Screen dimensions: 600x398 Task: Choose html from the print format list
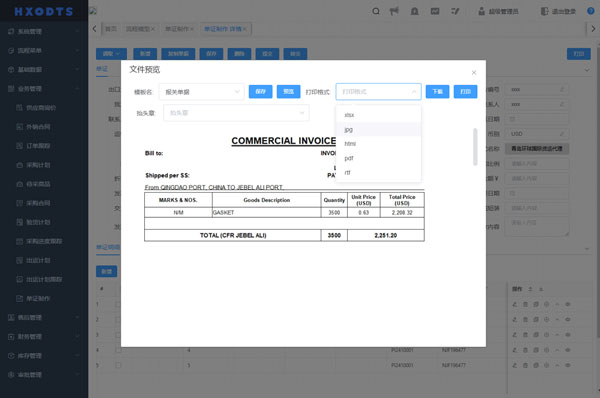tap(378, 144)
